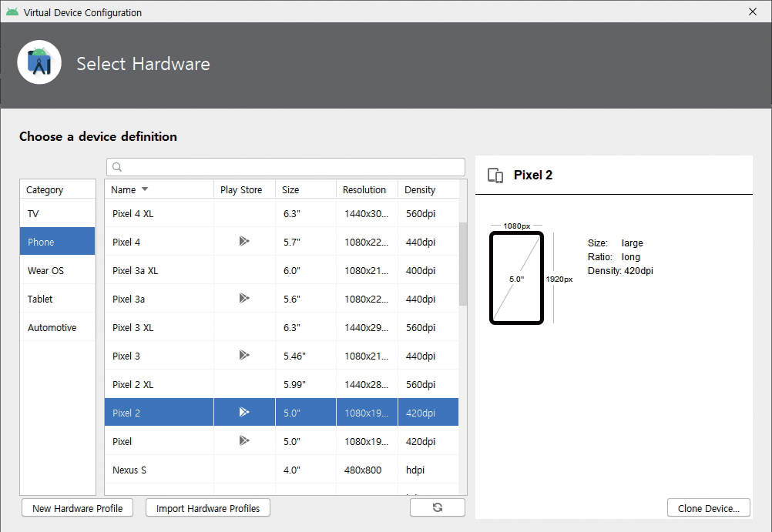This screenshot has height=532, width=772.
Task: Click the Android icon in the title bar
Action: 12,12
